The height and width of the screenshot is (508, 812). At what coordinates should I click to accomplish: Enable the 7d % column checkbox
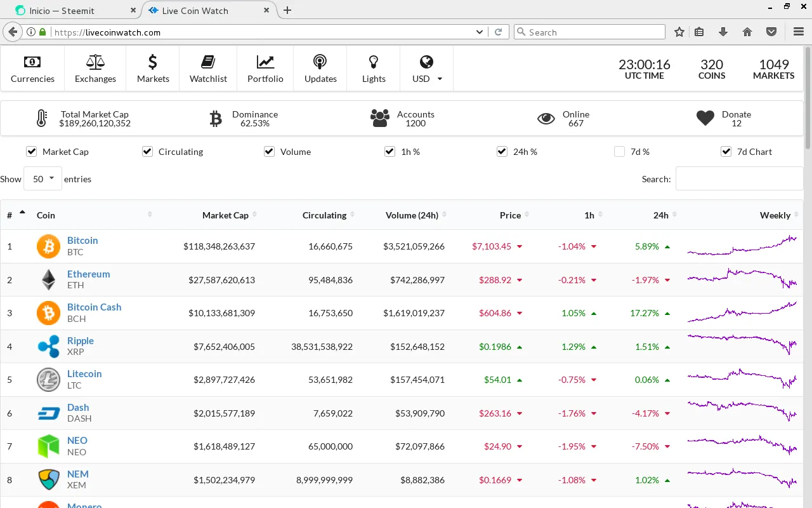click(619, 151)
